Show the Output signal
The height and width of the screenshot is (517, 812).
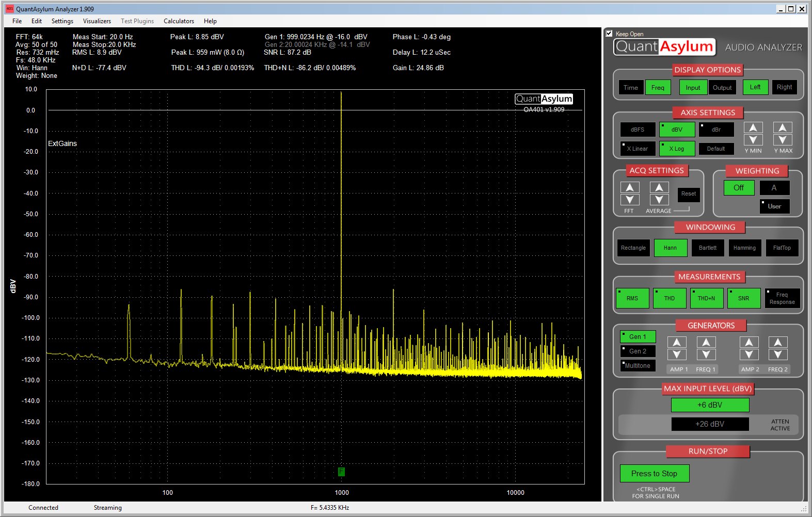[x=722, y=88]
